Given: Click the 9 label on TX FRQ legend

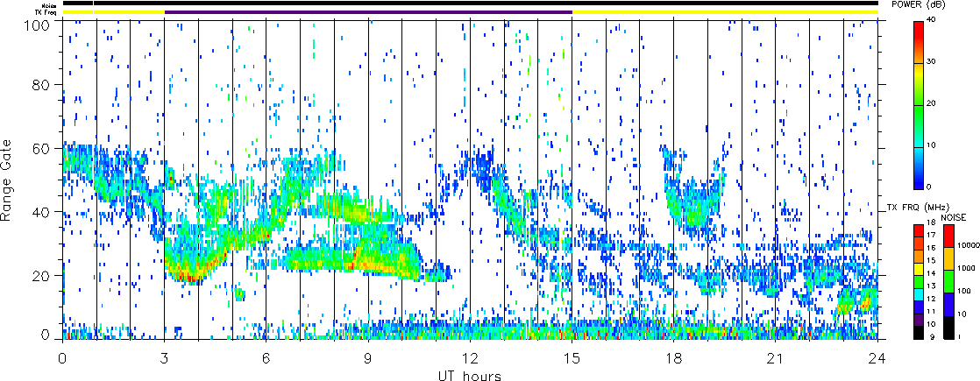Looking at the screenshot, I should pyautogui.click(x=933, y=336).
